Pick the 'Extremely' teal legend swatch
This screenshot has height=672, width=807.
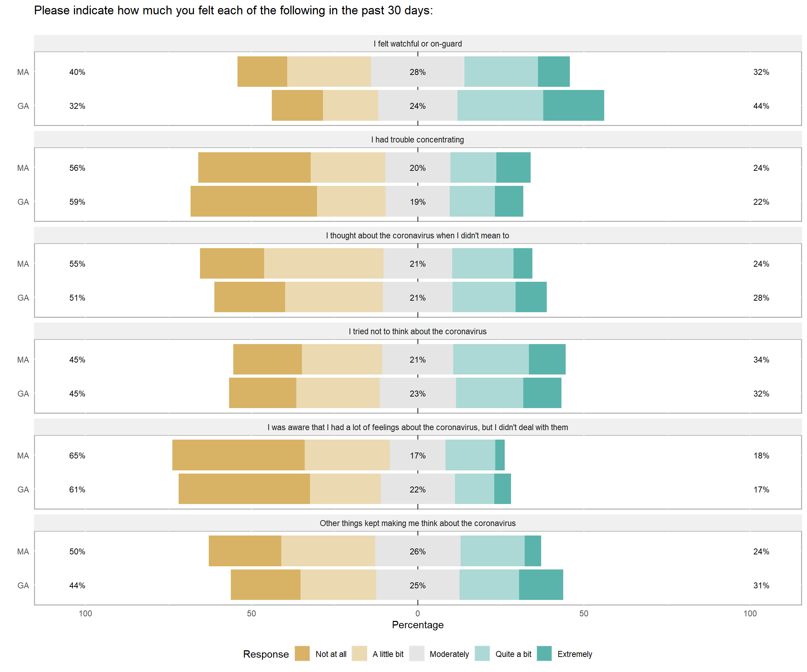[x=544, y=653]
